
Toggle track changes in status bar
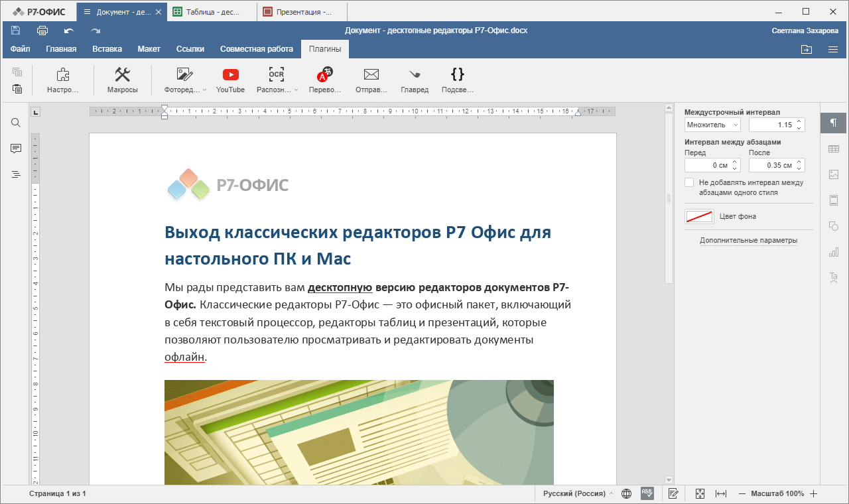(x=673, y=493)
